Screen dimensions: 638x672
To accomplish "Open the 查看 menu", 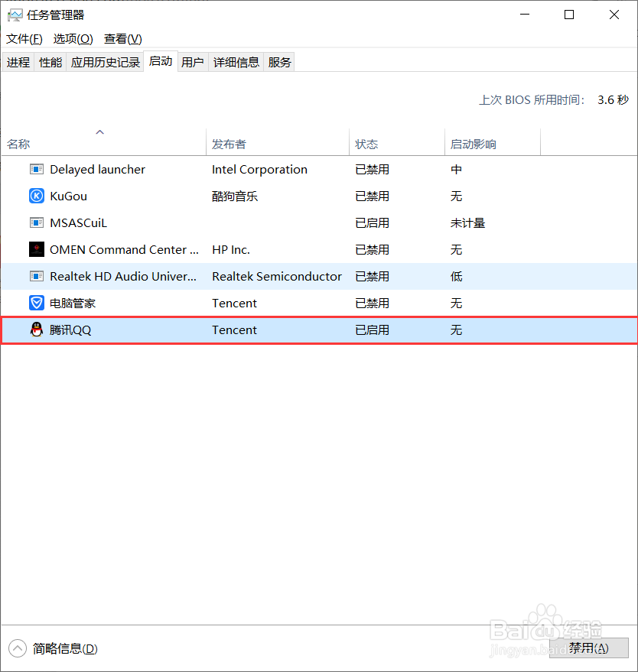I will tap(122, 38).
